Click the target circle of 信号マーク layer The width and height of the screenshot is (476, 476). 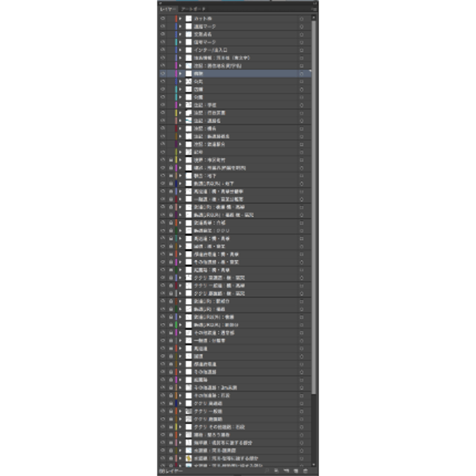[x=302, y=42]
